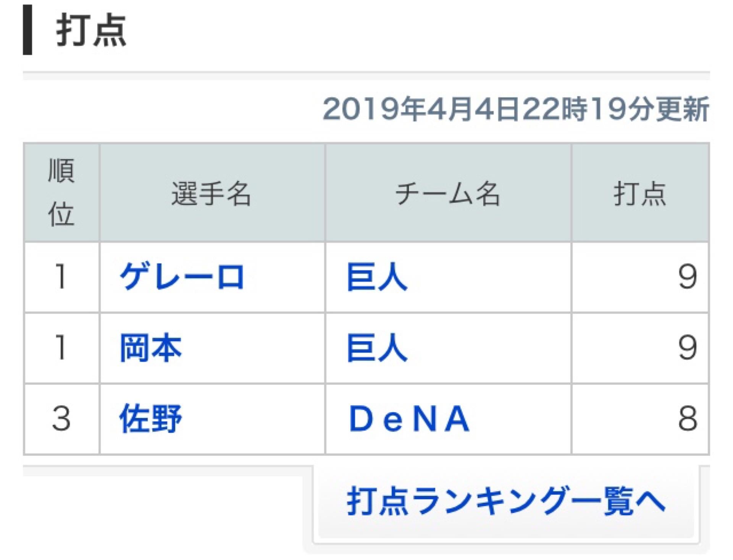Click the 2019年4月4日22時19分更新 timestamp
This screenshot has width=733, height=560.
(516, 110)
